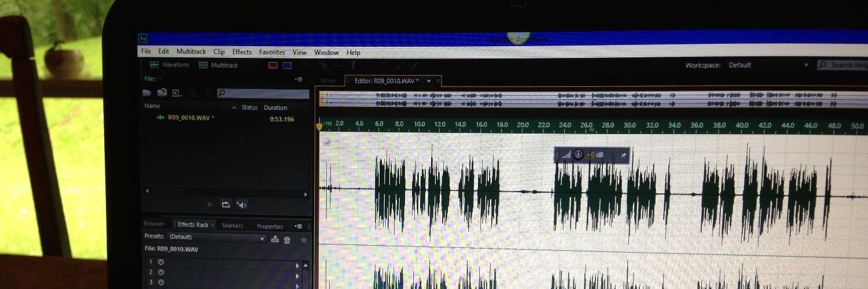
Task: Click the Delete preset trash icon
Action: pyautogui.click(x=287, y=239)
